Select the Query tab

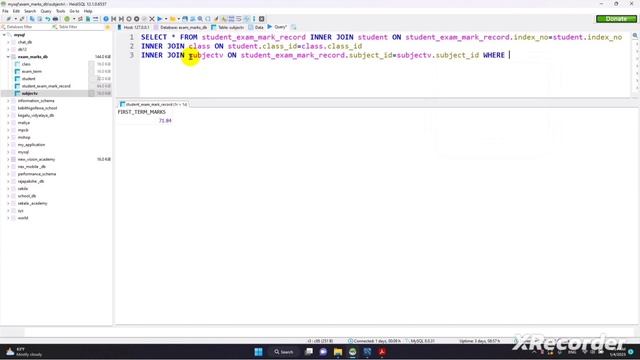pyautogui.click(x=278, y=27)
